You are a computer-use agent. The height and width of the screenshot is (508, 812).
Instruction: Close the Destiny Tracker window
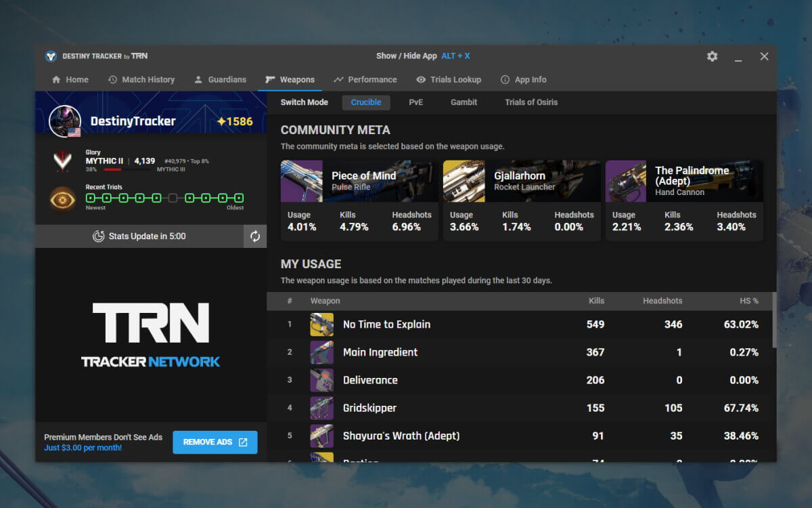pos(764,56)
